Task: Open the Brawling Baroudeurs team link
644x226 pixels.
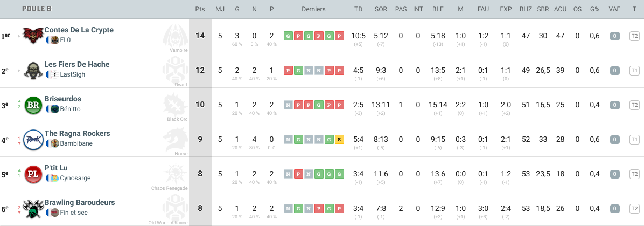Action: click(x=79, y=202)
